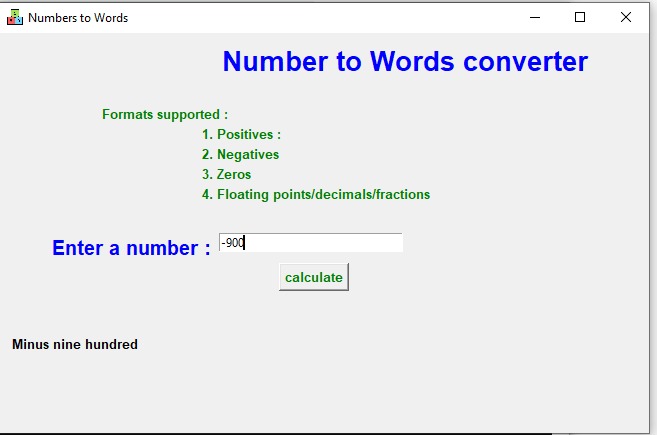Click the calculate button
The height and width of the screenshot is (435, 657).
click(314, 277)
